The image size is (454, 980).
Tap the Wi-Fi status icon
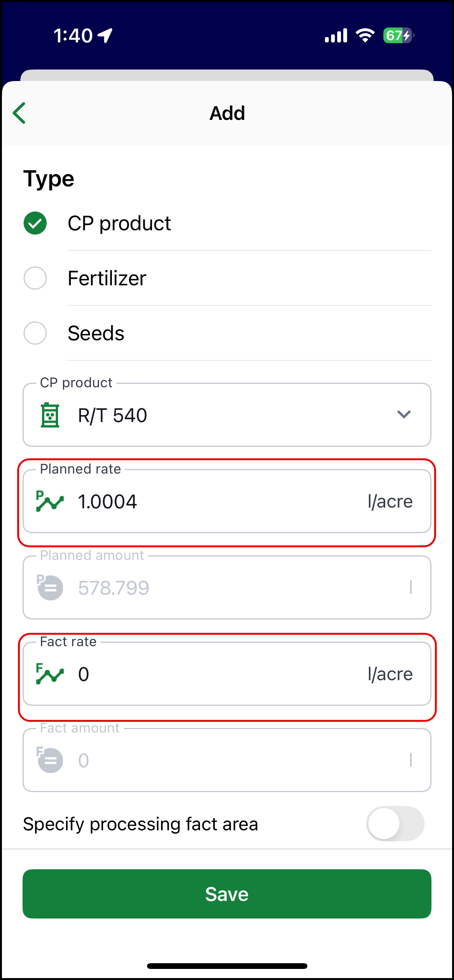[365, 36]
